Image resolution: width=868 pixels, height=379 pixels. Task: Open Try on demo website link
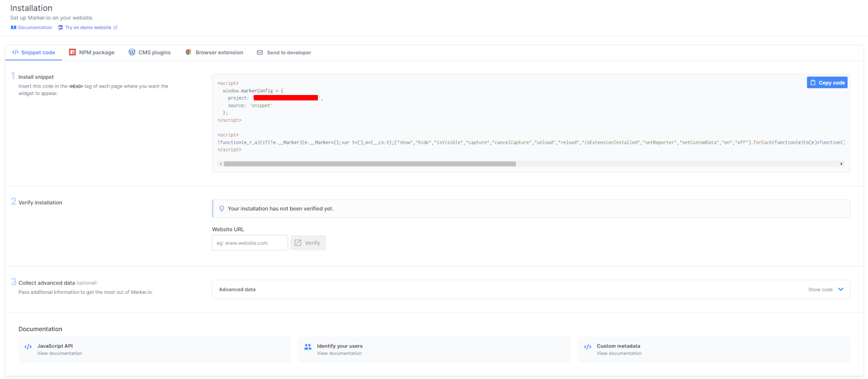88,28
